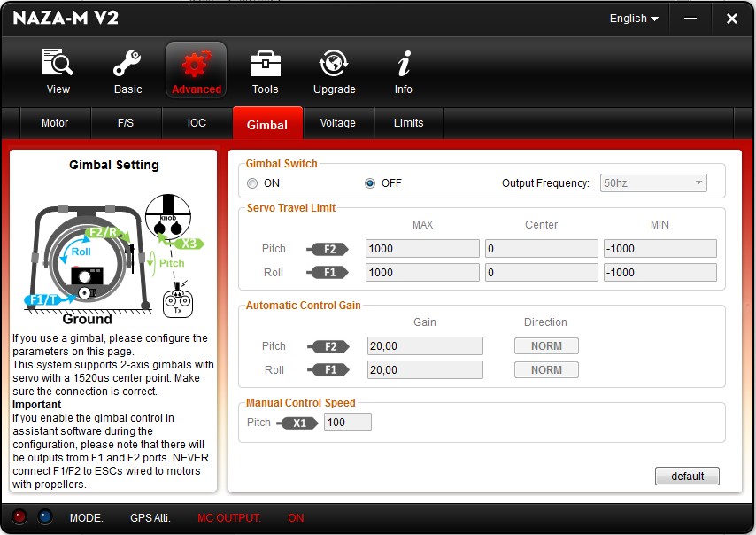
Task: Click the red status LED indicator
Action: (x=19, y=516)
